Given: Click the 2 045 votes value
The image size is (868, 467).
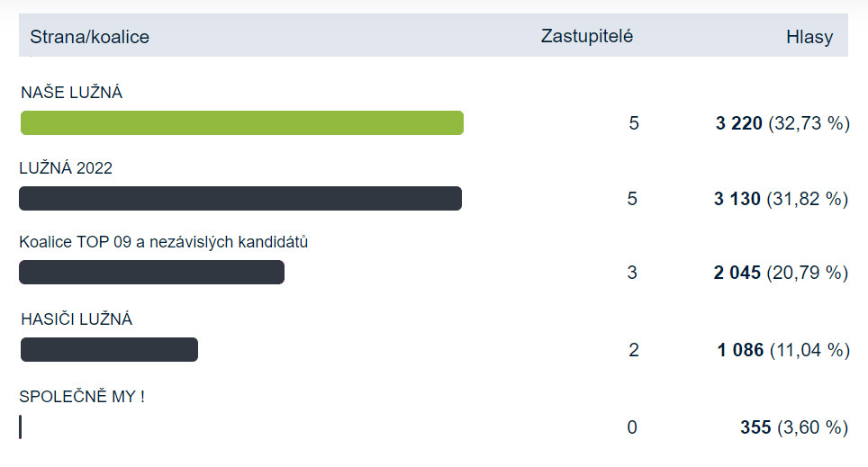Looking at the screenshot, I should pos(737,273).
